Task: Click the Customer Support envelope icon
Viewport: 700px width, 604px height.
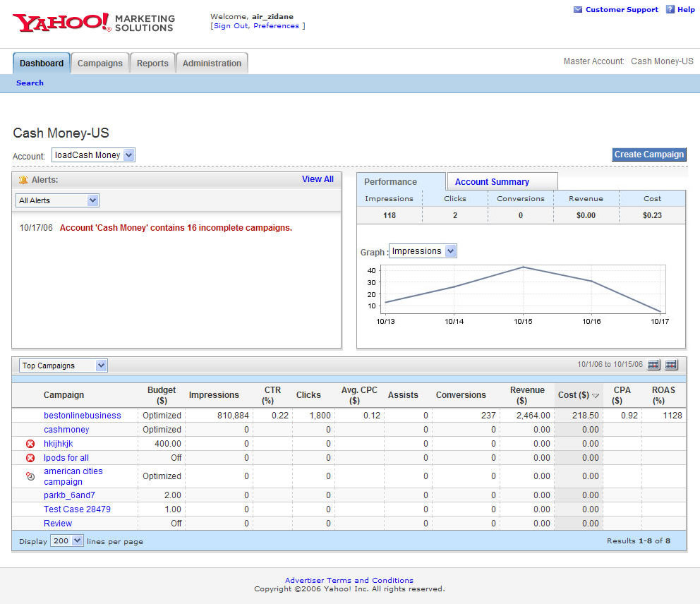Action: point(578,9)
